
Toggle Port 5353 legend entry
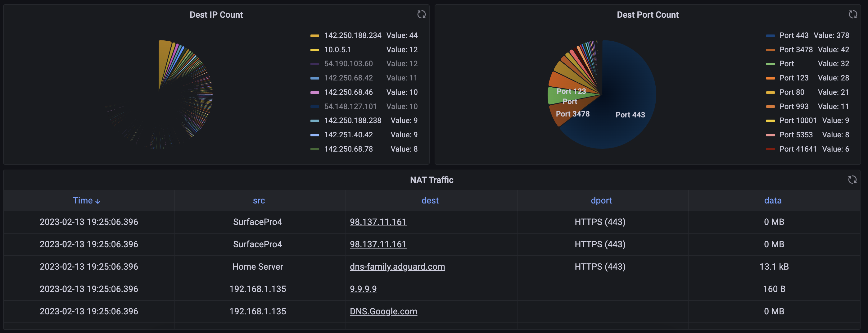[796, 135]
